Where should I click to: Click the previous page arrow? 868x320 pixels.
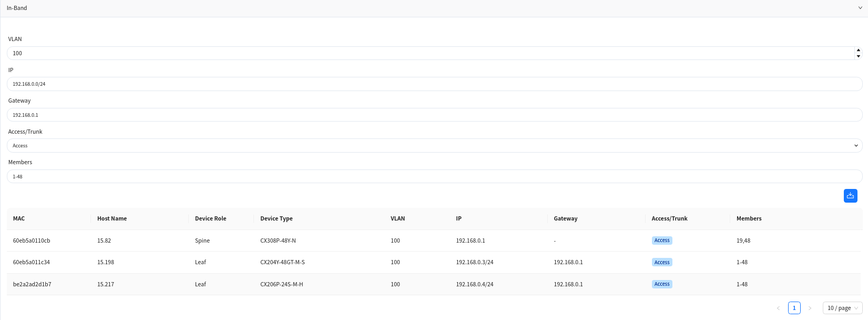tap(778, 308)
